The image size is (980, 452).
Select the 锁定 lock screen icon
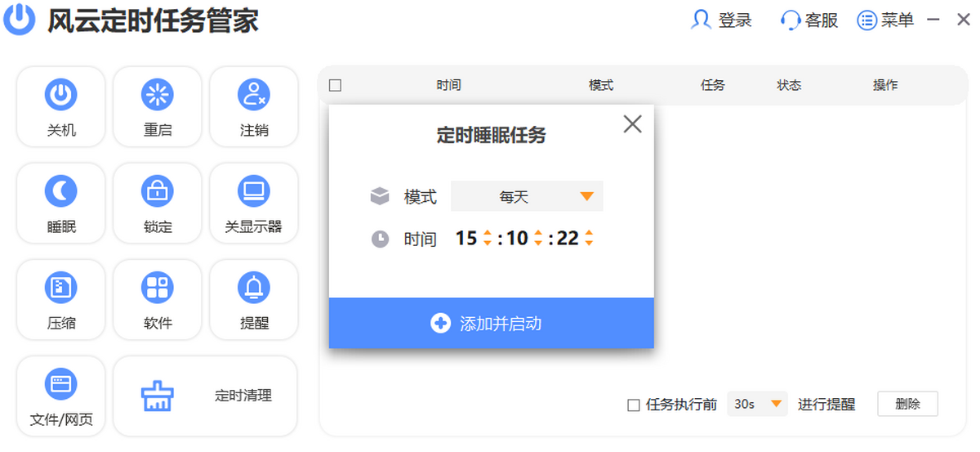(x=158, y=203)
